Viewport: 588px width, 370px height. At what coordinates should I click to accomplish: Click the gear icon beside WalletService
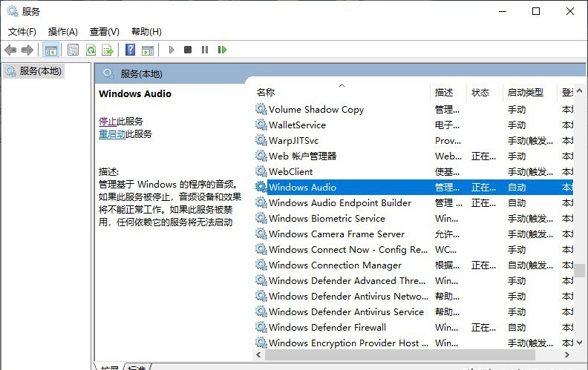tap(261, 125)
